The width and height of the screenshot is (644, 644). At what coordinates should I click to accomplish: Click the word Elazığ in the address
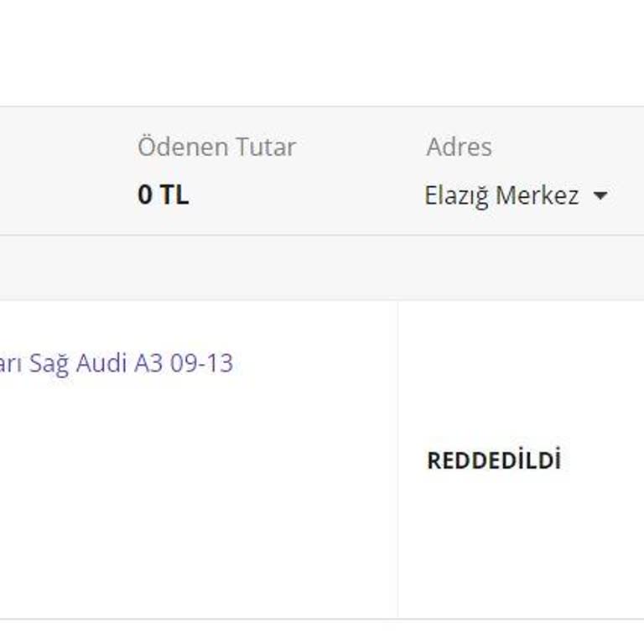click(456, 196)
